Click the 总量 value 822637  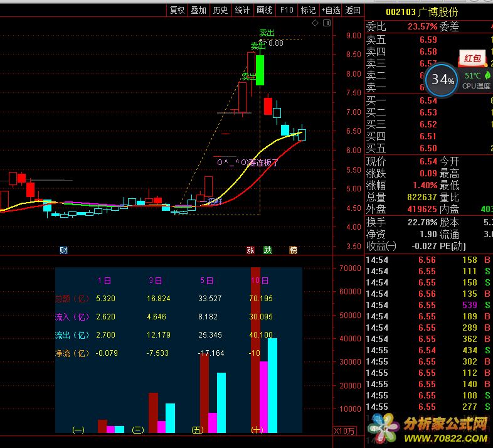tap(423, 197)
